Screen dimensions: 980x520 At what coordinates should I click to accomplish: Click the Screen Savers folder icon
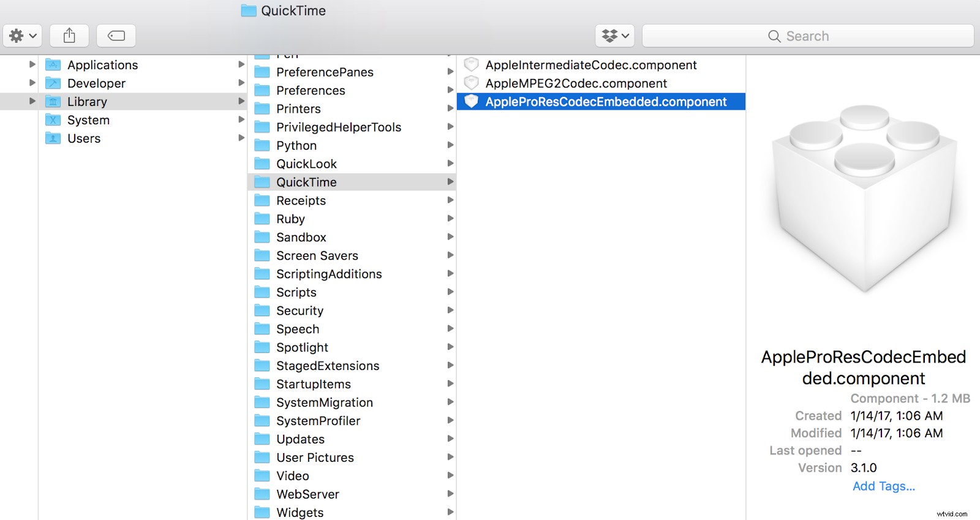click(262, 256)
